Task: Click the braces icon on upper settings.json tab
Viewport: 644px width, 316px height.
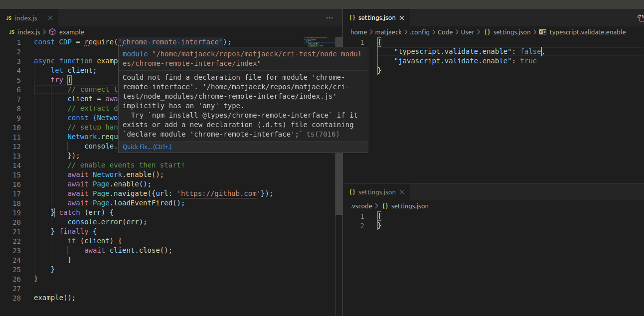Action: (x=352, y=18)
